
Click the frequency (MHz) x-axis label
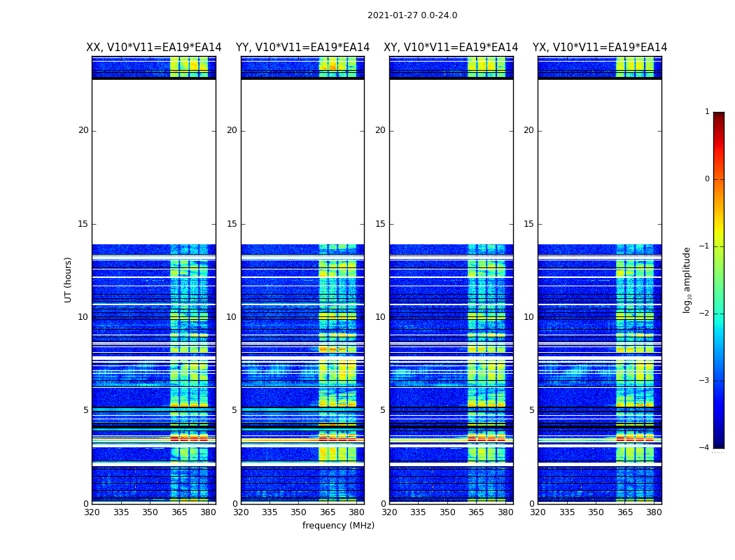pos(338,526)
